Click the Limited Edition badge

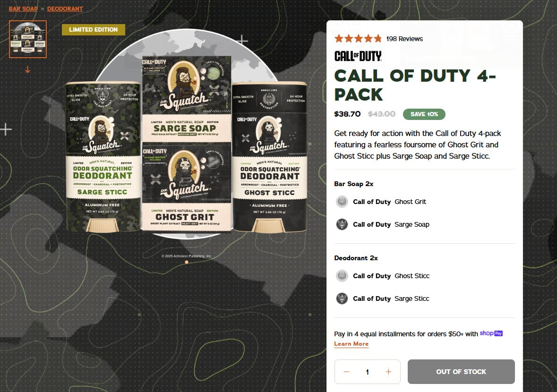tap(94, 29)
